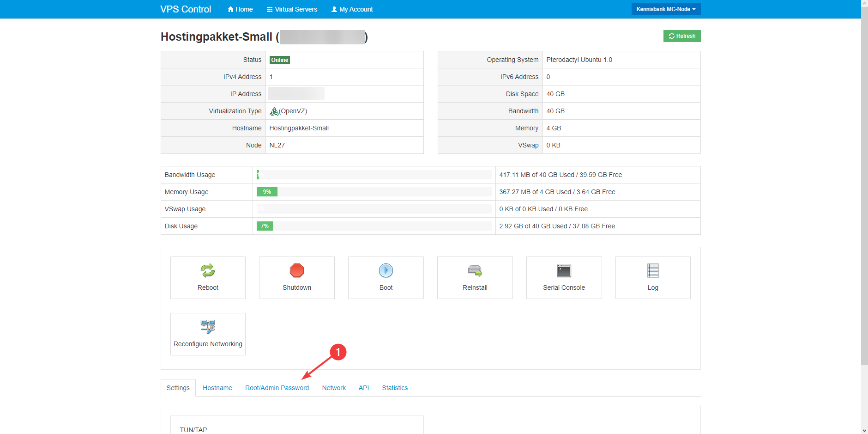
Task: Click the Serial Console button label
Action: pos(564,287)
